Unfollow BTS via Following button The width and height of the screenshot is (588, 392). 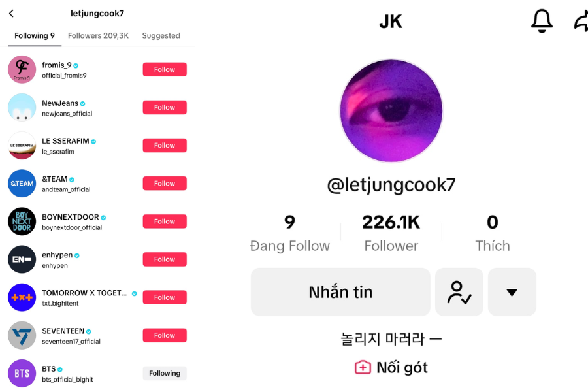[165, 373]
